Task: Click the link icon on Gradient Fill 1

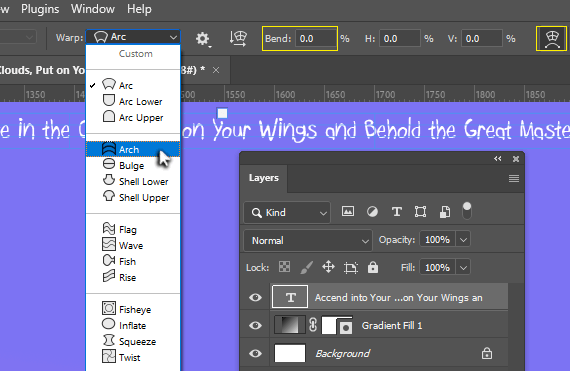Action: click(313, 325)
